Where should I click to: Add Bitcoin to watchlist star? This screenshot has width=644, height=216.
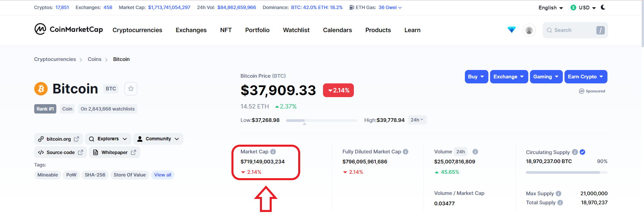tap(131, 89)
